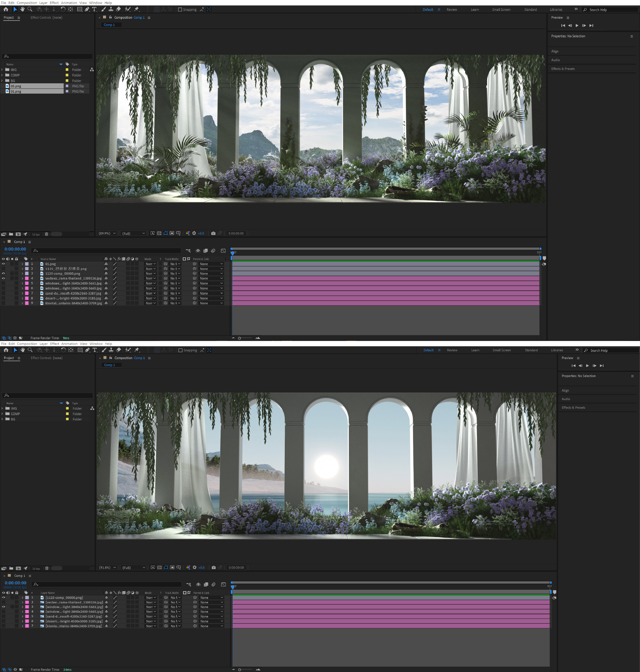Take snapshot in the viewer zoomed to 91.8%
Viewport: 640px width, 672px height.
[x=214, y=568]
